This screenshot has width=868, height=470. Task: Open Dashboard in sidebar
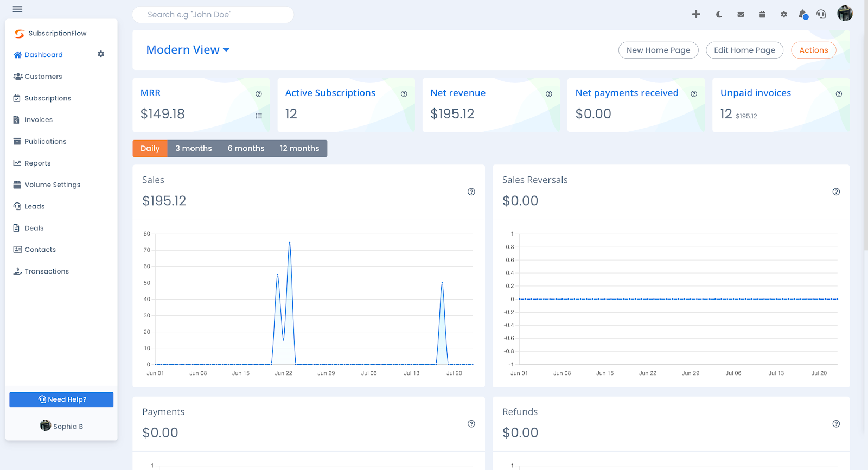point(38,55)
